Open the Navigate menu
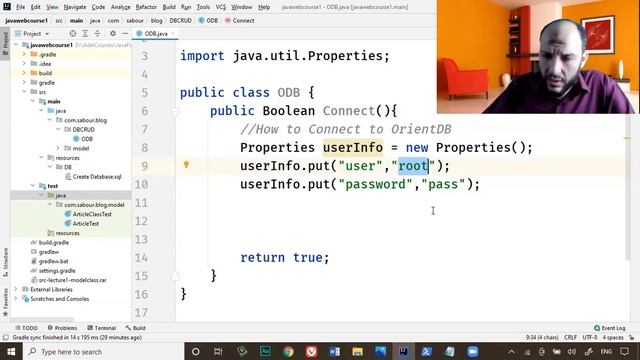 click(x=75, y=7)
